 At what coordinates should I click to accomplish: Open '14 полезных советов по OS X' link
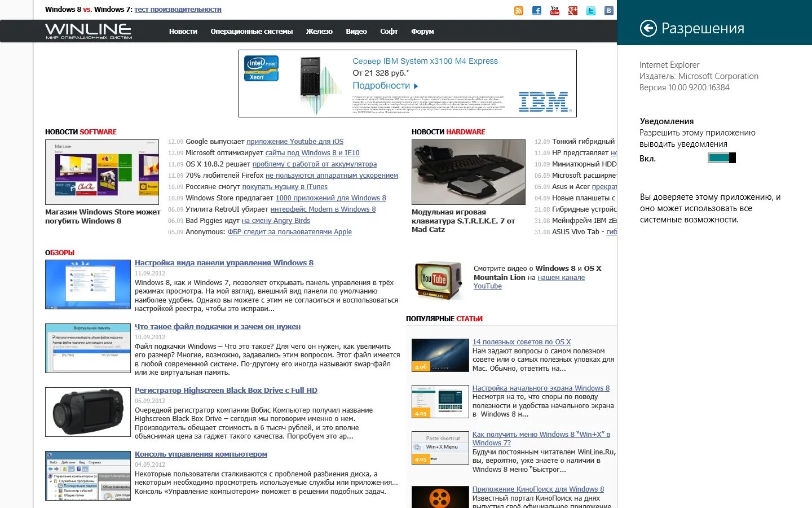[x=522, y=342]
